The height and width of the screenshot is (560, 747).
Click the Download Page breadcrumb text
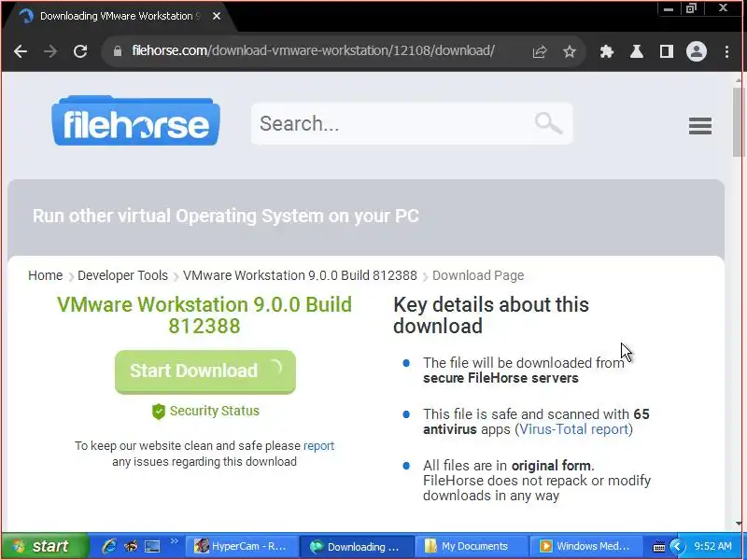click(478, 275)
